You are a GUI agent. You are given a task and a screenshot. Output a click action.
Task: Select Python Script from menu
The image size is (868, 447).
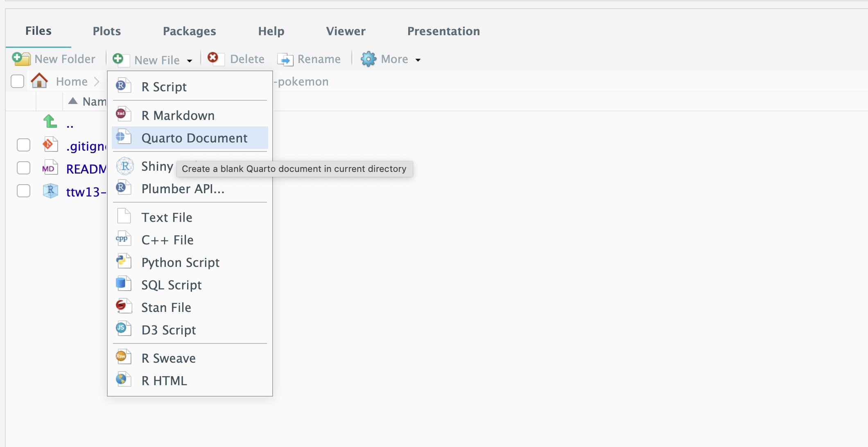point(180,262)
